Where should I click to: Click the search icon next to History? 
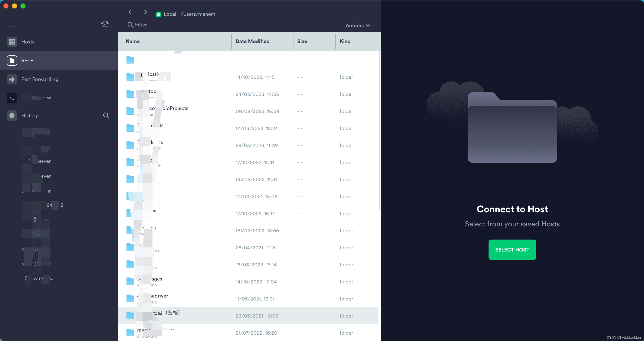(106, 115)
